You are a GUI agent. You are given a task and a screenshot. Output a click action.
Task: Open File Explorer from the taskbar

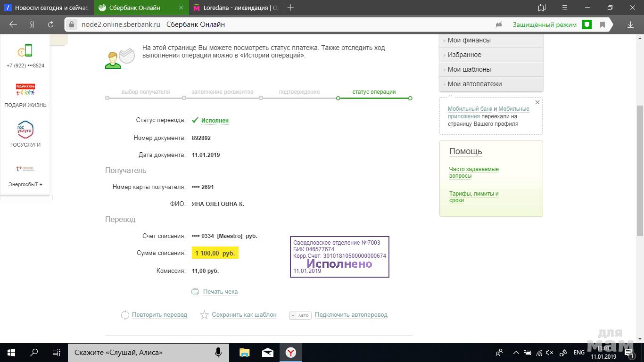pos(244,353)
